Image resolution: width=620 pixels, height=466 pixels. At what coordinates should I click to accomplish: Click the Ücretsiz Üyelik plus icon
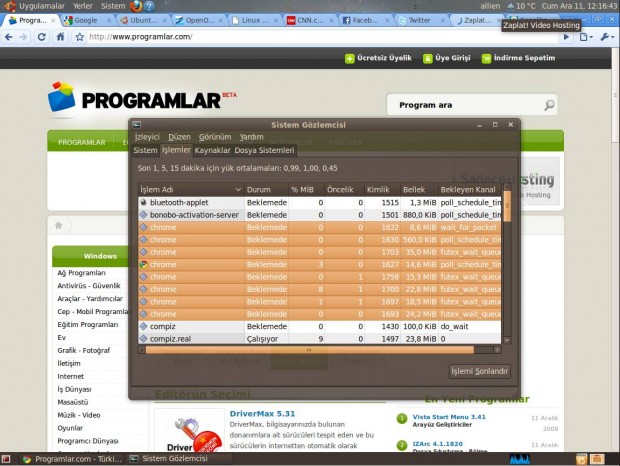[350, 58]
